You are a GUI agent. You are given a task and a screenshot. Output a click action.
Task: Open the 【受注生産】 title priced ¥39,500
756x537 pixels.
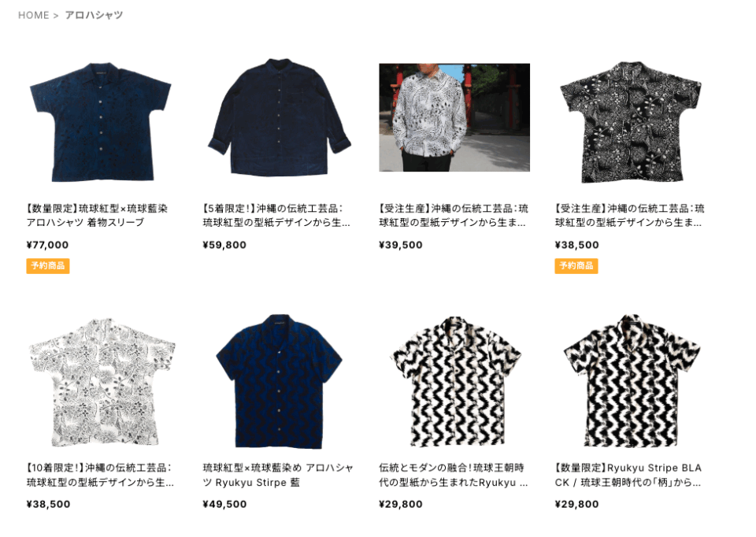click(454, 216)
